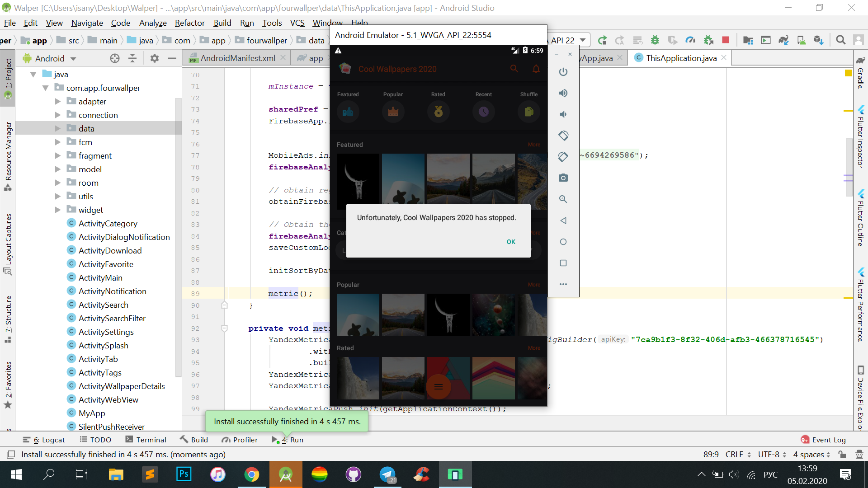Click search icon in wallpaper app
Image resolution: width=868 pixels, height=488 pixels.
coord(514,69)
